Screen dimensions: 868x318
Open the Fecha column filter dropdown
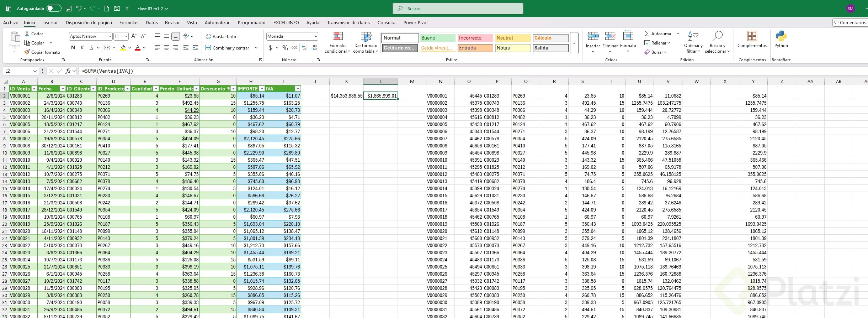click(x=63, y=89)
